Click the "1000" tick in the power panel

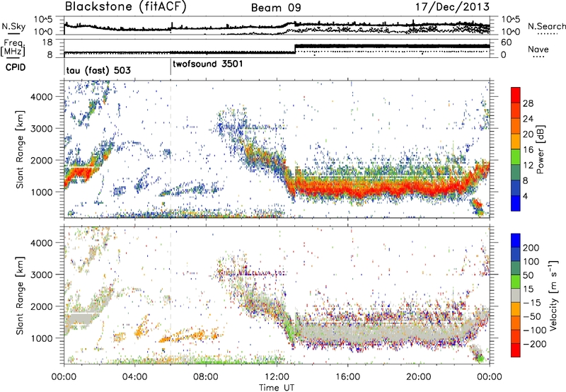click(41, 192)
